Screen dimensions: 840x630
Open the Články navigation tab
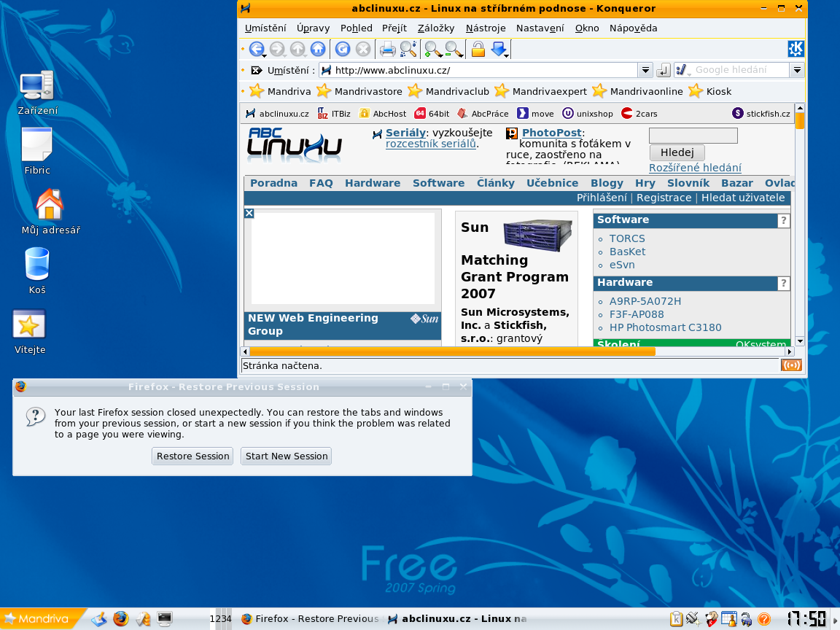click(x=496, y=183)
